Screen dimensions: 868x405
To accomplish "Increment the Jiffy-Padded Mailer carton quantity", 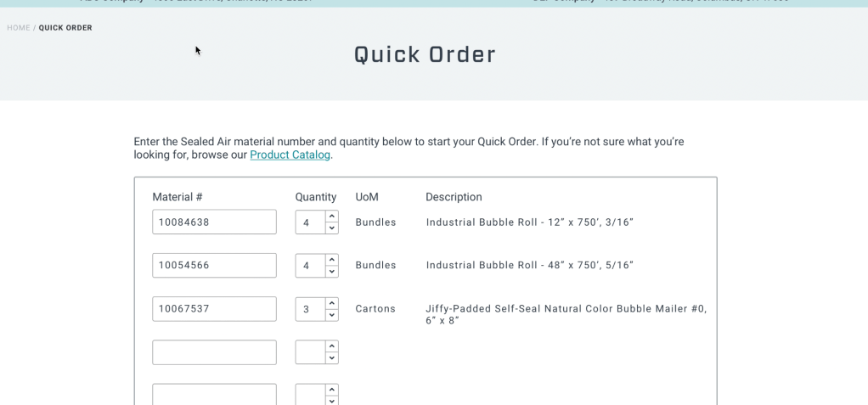I will [332, 303].
